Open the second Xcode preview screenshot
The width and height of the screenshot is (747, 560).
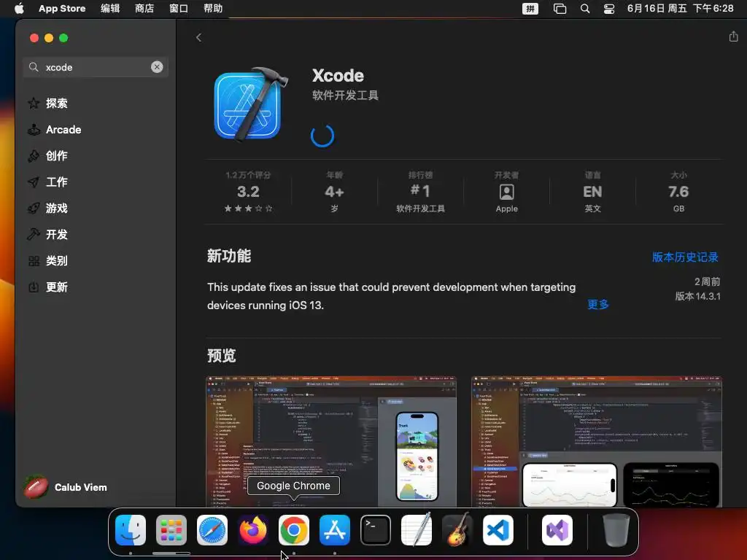[x=597, y=442]
